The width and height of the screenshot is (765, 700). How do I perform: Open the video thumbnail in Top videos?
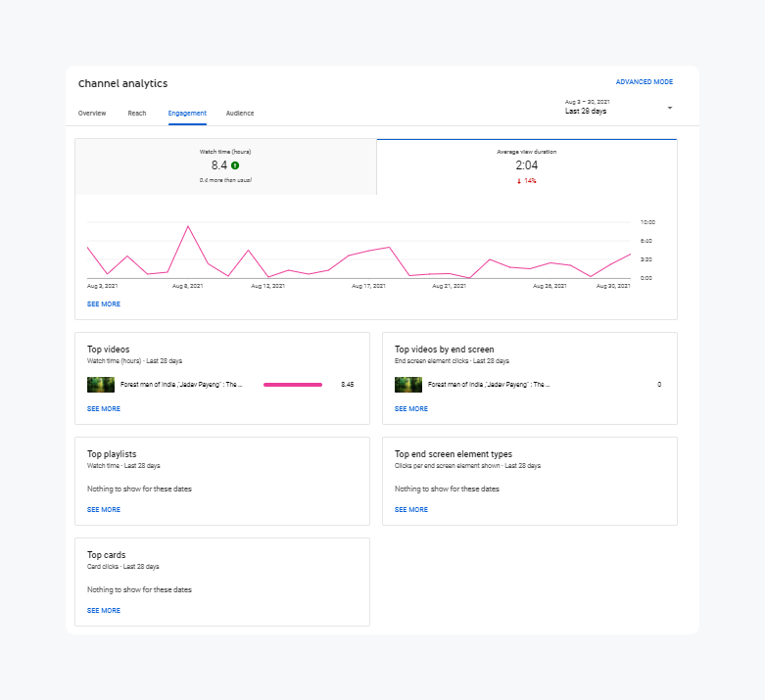[x=101, y=385]
